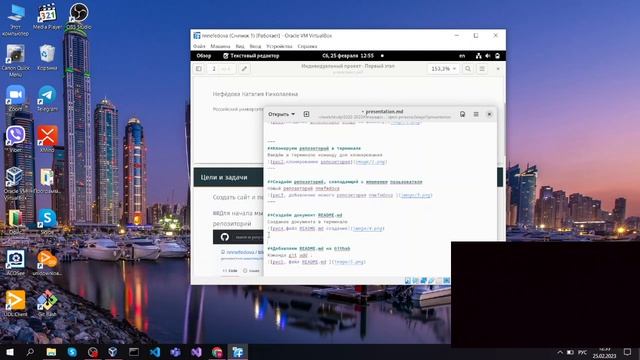Open the Вид menu in VirtualBox

[240, 46]
